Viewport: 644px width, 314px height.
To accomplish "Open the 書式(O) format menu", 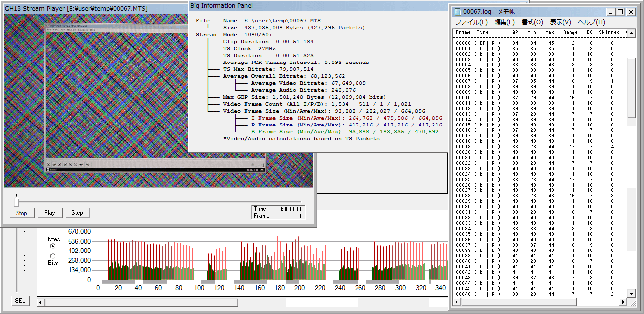I will click(x=532, y=22).
